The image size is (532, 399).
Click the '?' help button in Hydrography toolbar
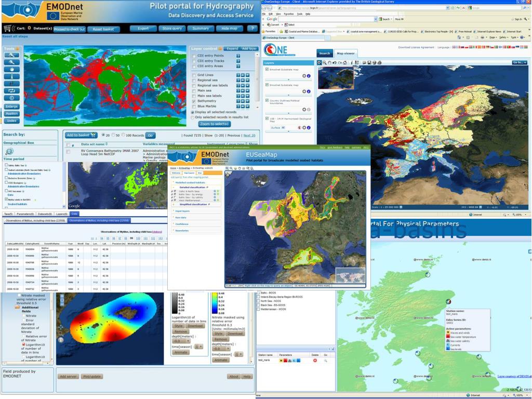pos(252,29)
